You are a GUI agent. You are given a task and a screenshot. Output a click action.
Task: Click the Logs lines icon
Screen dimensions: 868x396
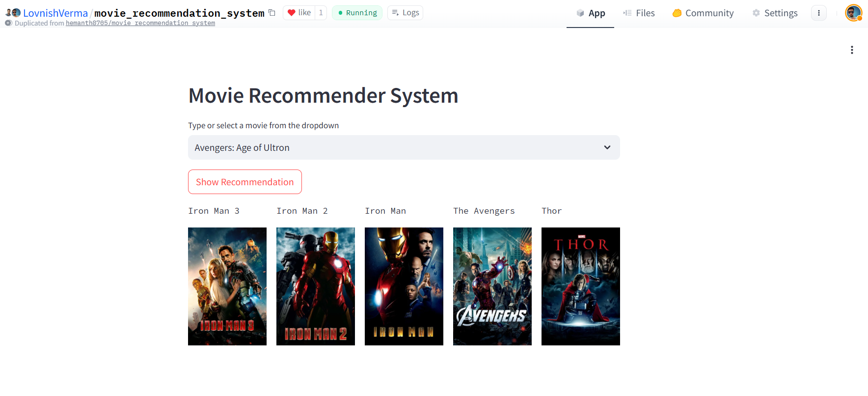tap(395, 13)
